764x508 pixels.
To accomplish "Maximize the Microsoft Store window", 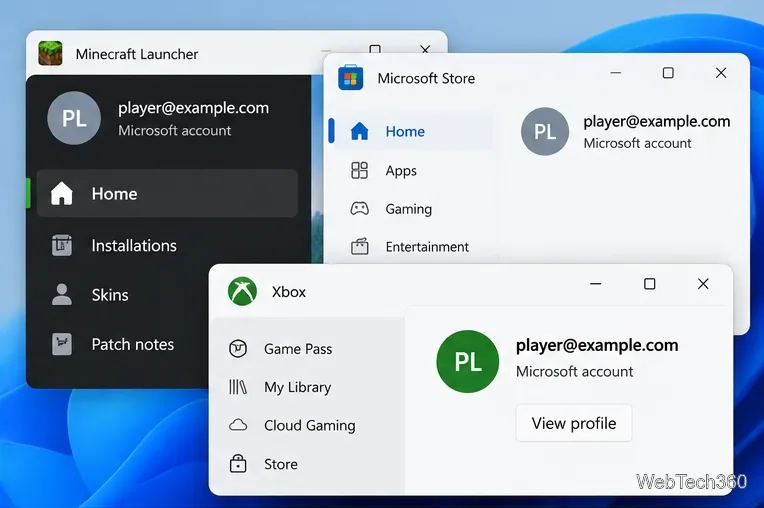I will tap(668, 73).
